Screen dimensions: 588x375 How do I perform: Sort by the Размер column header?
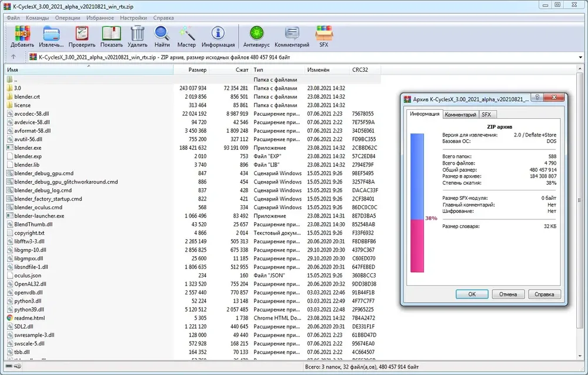click(x=191, y=70)
